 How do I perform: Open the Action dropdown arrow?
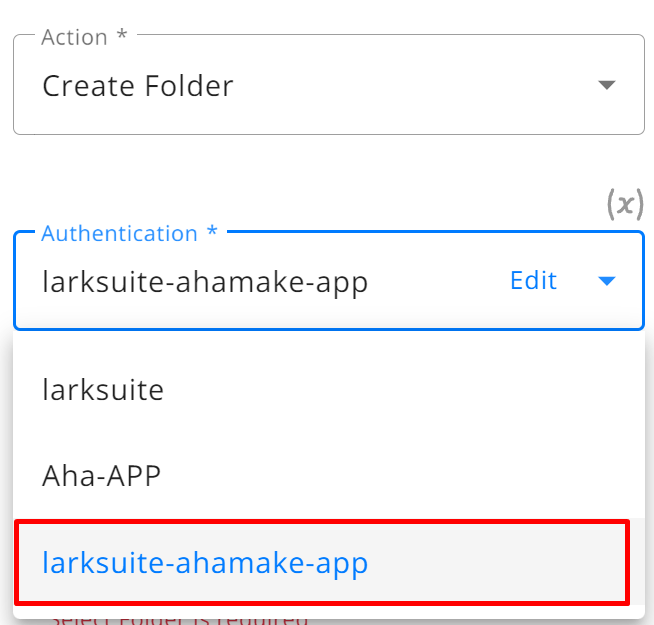606,85
